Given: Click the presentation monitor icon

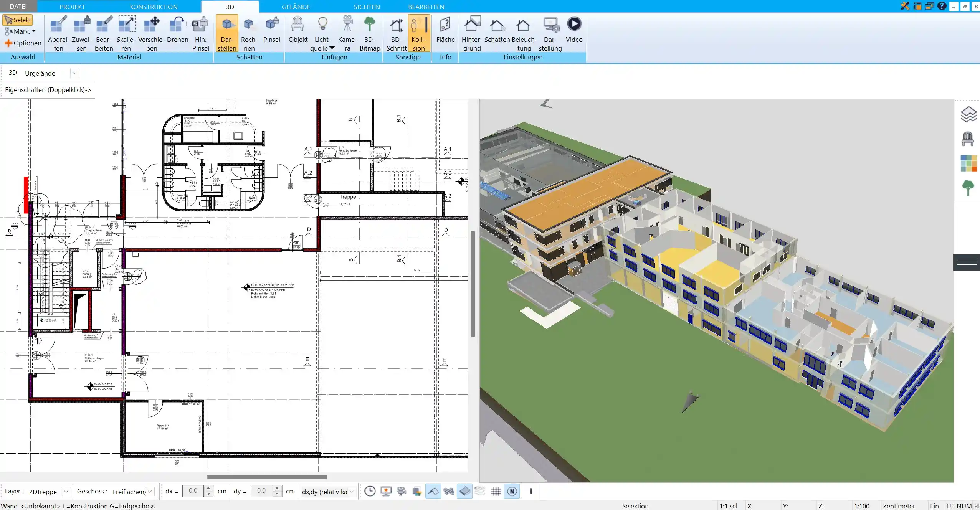Looking at the screenshot, I should click(386, 491).
